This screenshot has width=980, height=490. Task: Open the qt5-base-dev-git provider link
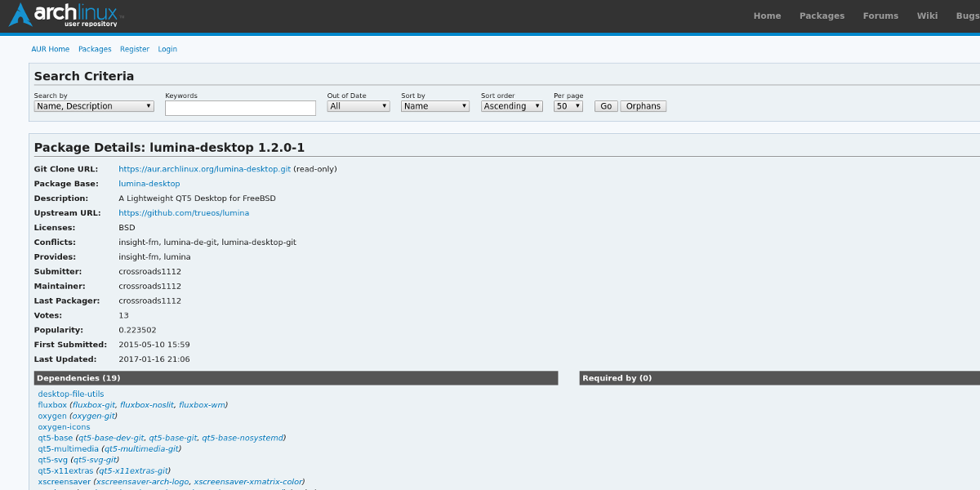[111, 438]
